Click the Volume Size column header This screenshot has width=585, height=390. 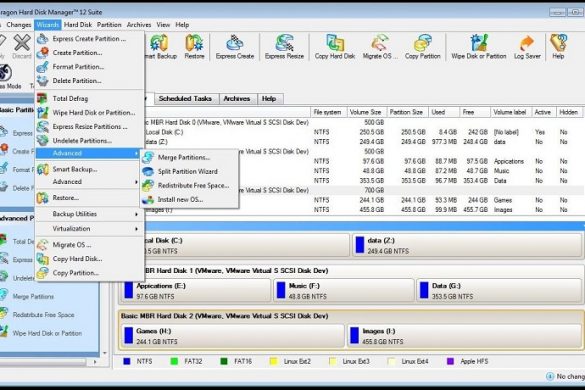366,112
